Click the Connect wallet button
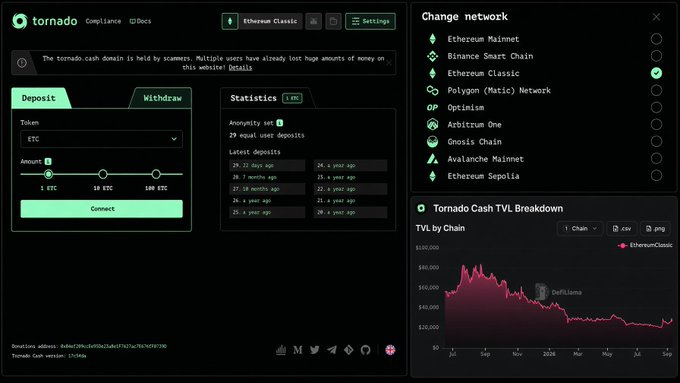Image resolution: width=680 pixels, height=383 pixels. coord(101,209)
